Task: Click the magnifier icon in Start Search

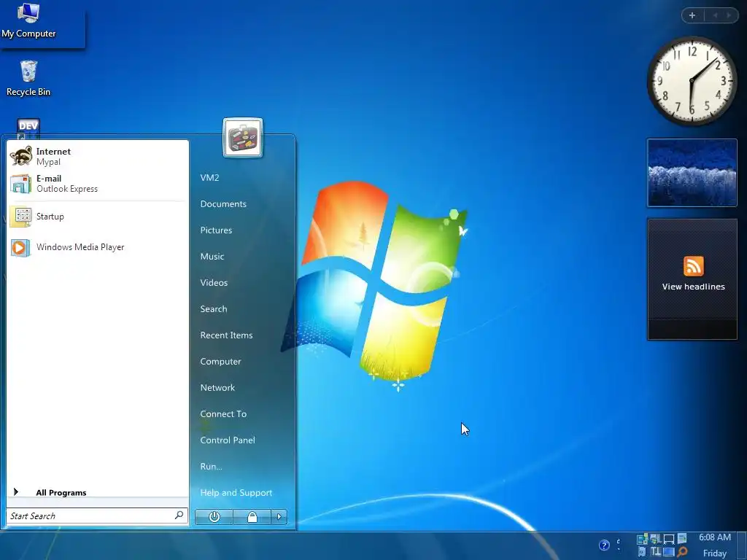Action: point(179,516)
